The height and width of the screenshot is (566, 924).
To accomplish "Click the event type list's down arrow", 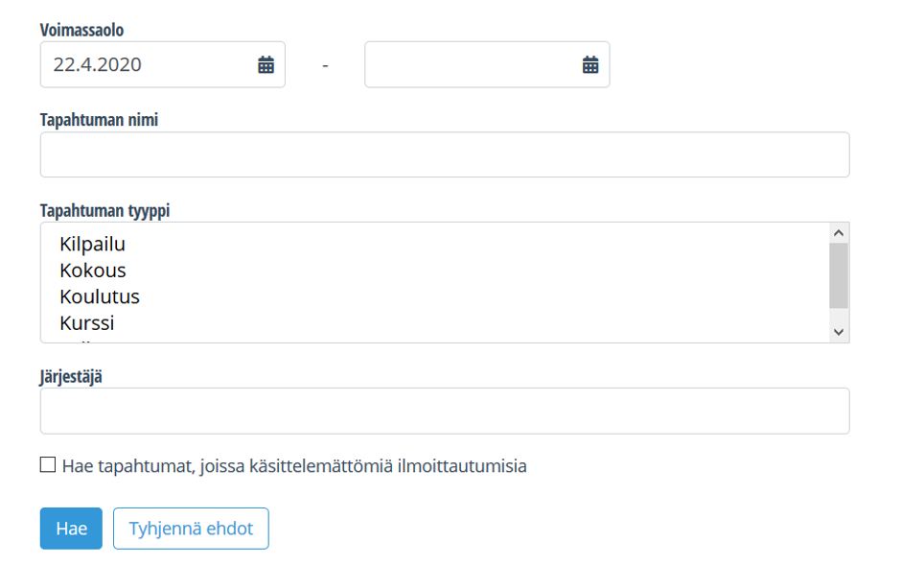I will (x=839, y=332).
